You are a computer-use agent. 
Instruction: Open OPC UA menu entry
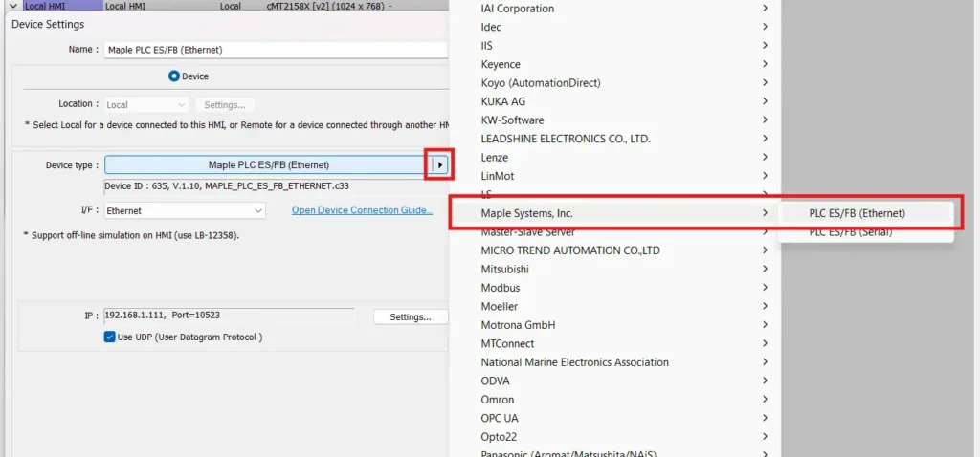pos(614,419)
